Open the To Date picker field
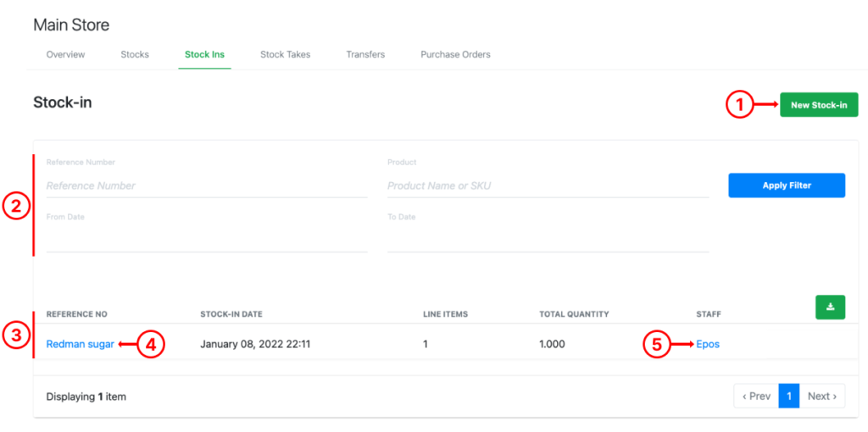This screenshot has width=868, height=432. [x=548, y=240]
